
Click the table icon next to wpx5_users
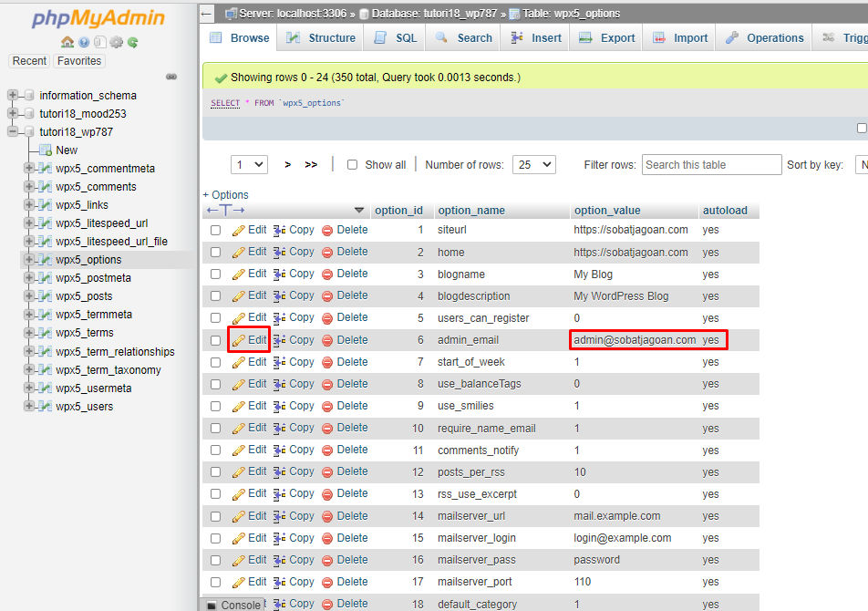[x=46, y=406]
